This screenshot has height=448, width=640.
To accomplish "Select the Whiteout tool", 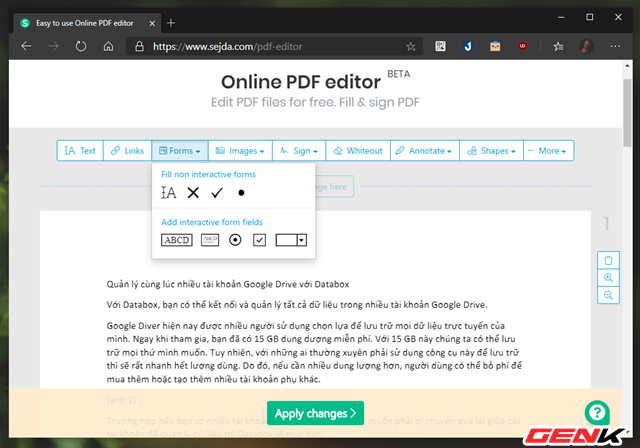I will (x=358, y=151).
